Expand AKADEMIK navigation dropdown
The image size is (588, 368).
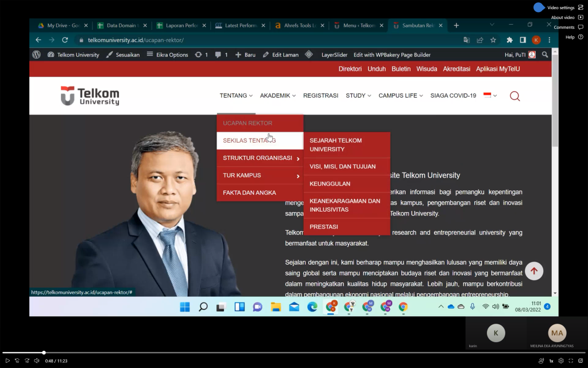tap(278, 96)
